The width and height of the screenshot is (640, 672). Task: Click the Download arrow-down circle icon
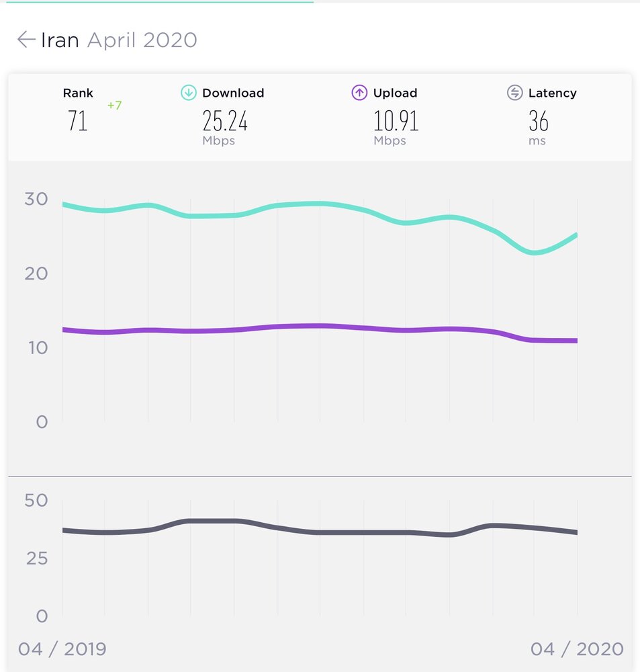[x=189, y=93]
